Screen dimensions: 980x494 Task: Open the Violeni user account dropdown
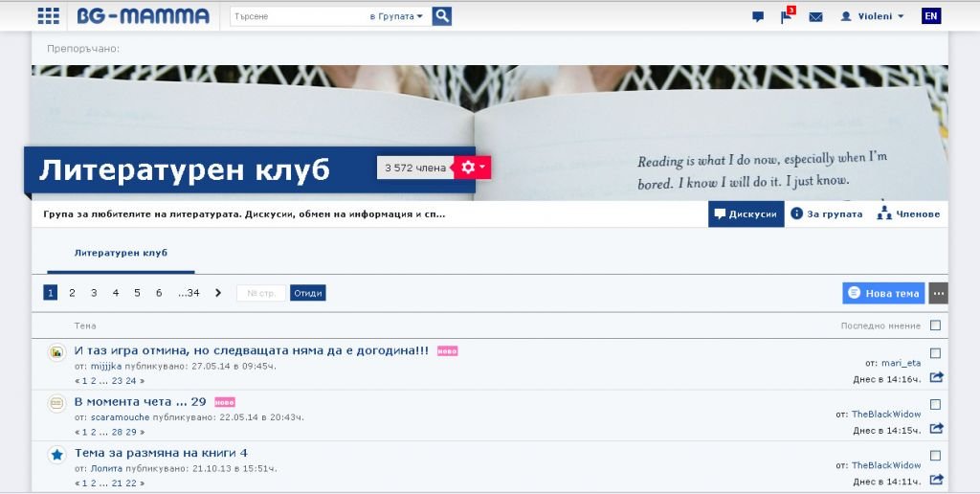tap(872, 16)
